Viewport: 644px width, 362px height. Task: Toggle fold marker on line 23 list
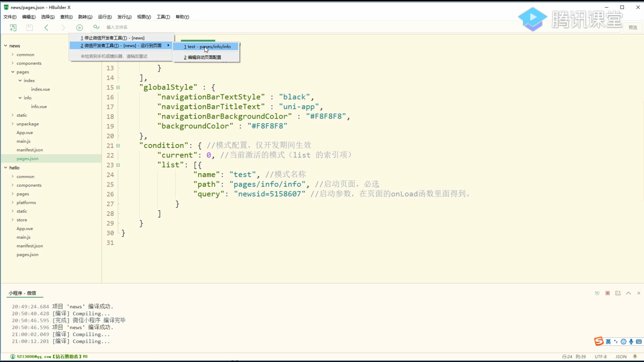[x=118, y=165]
